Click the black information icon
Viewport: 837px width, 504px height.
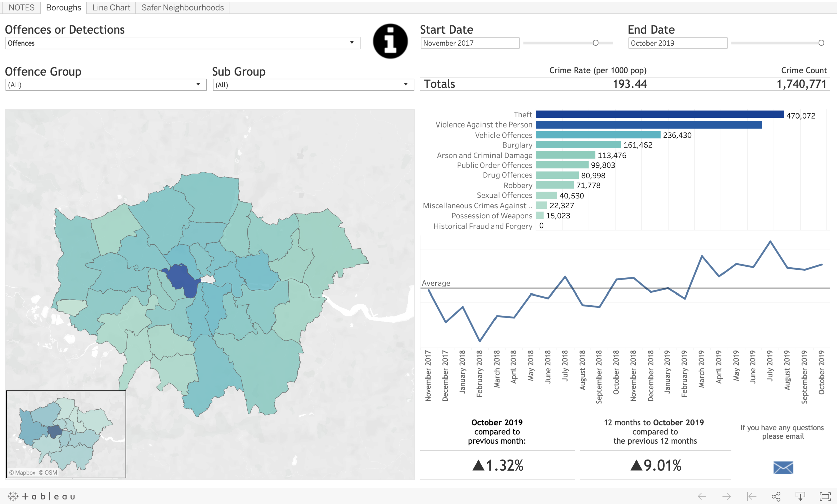pyautogui.click(x=390, y=41)
